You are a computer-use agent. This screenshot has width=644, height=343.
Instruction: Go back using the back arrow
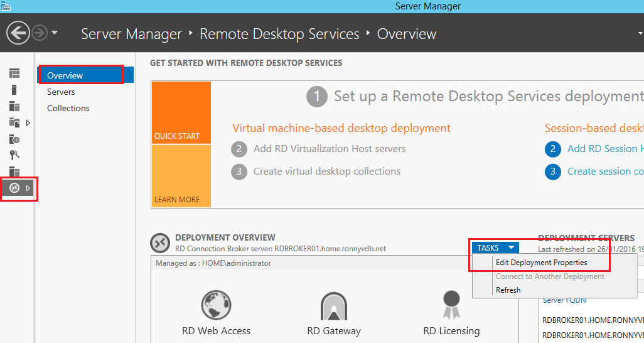18,33
